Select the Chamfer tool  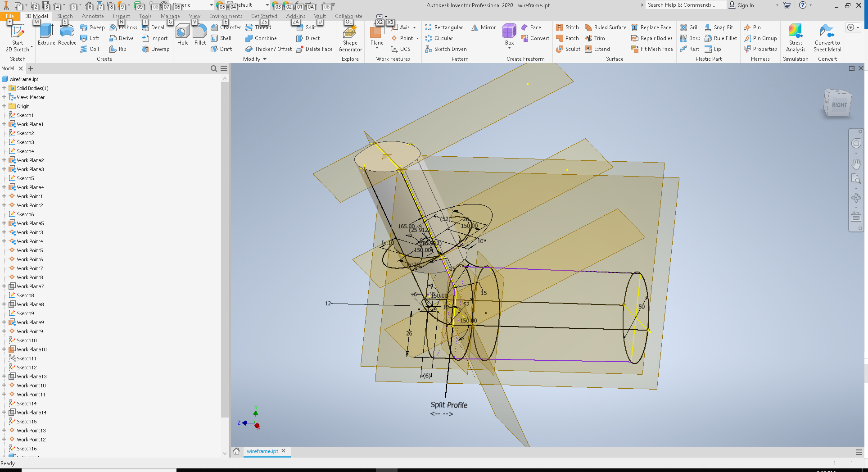click(x=225, y=27)
